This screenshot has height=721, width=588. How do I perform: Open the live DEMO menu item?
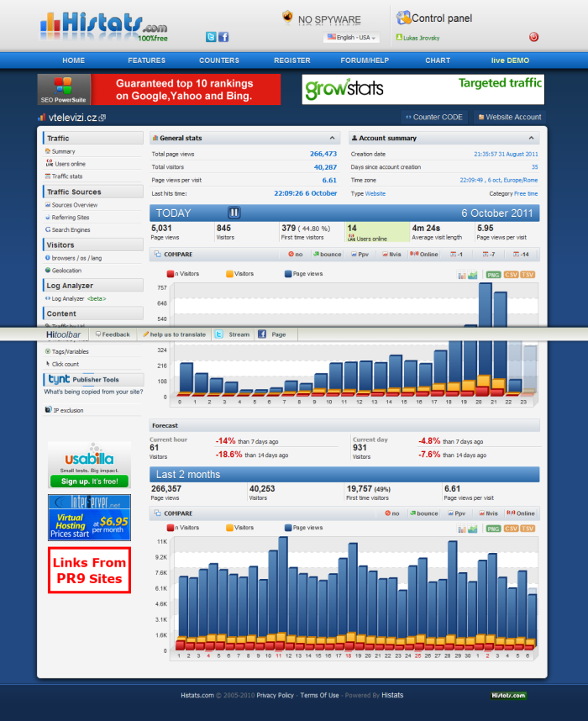tap(511, 61)
